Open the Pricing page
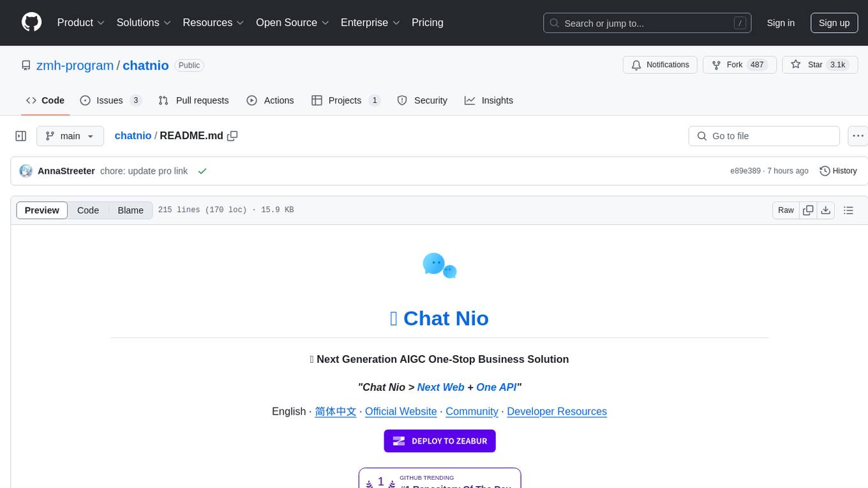This screenshot has height=488, width=868. tap(428, 23)
